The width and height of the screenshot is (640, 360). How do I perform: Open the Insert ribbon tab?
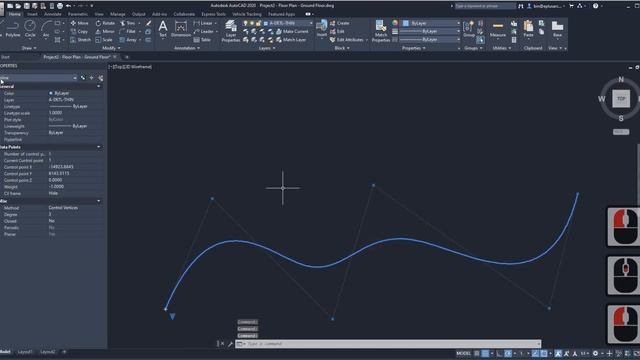(x=32, y=14)
